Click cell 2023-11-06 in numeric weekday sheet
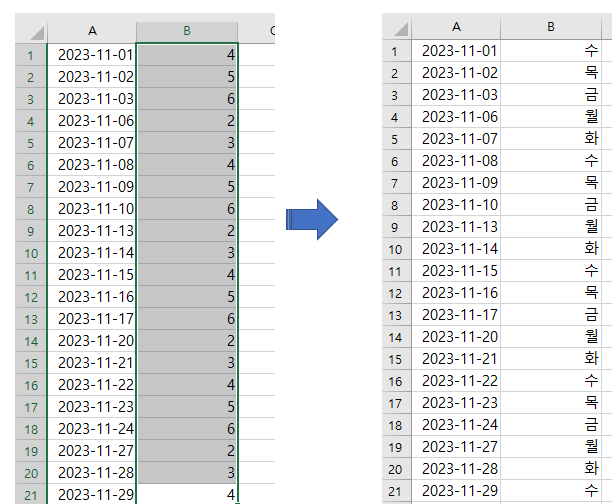The height and width of the screenshot is (504, 612). (x=92, y=121)
